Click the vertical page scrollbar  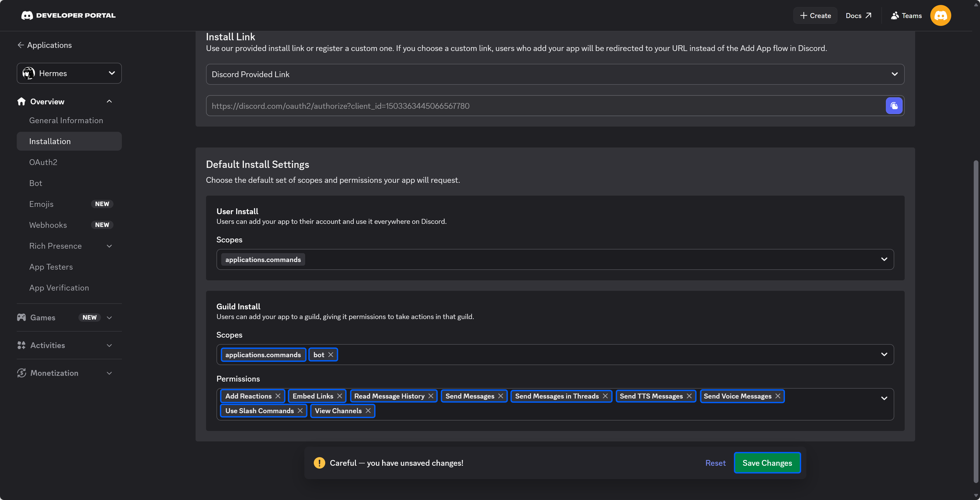tap(976, 322)
